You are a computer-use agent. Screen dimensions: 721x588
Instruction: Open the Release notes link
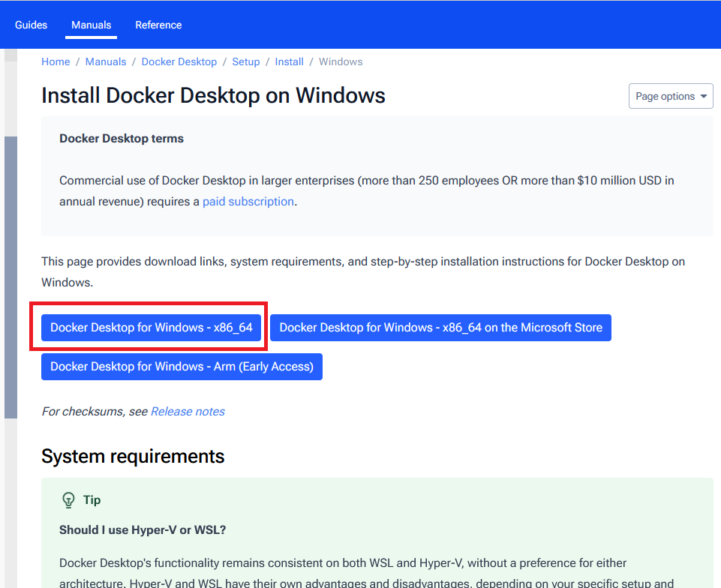(x=188, y=411)
